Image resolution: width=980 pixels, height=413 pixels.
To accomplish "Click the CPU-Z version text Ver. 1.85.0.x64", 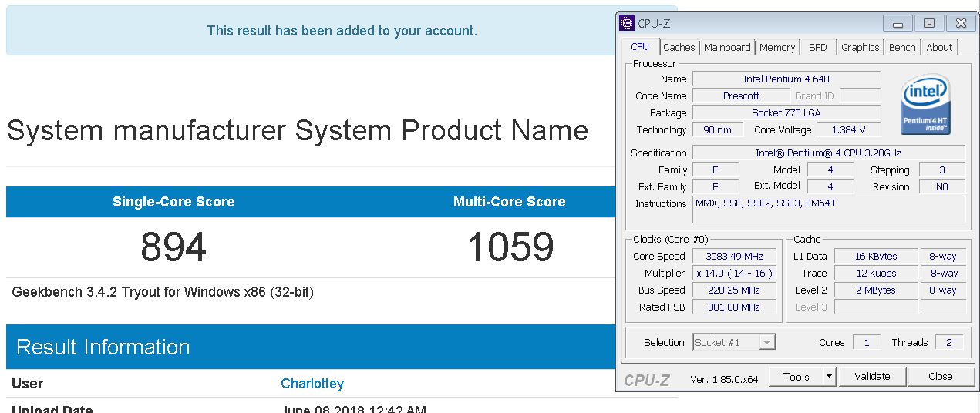I will (x=724, y=378).
